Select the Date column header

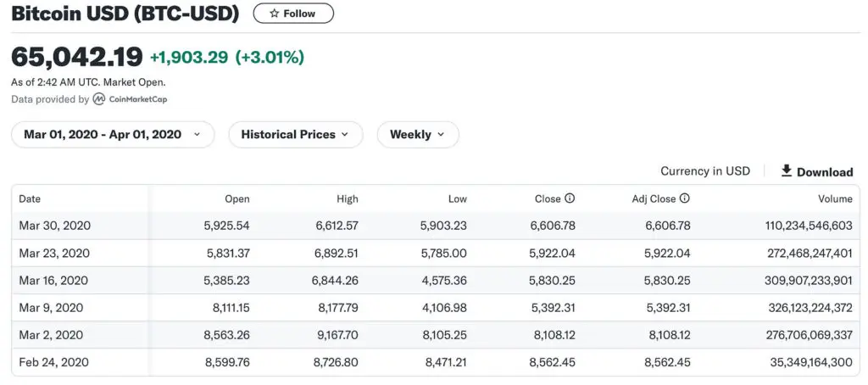tap(30, 199)
